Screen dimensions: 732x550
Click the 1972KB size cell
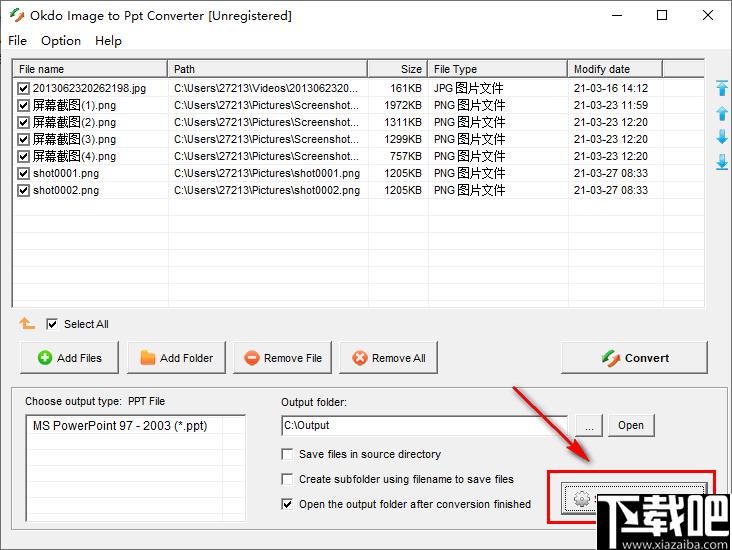[x=403, y=105]
